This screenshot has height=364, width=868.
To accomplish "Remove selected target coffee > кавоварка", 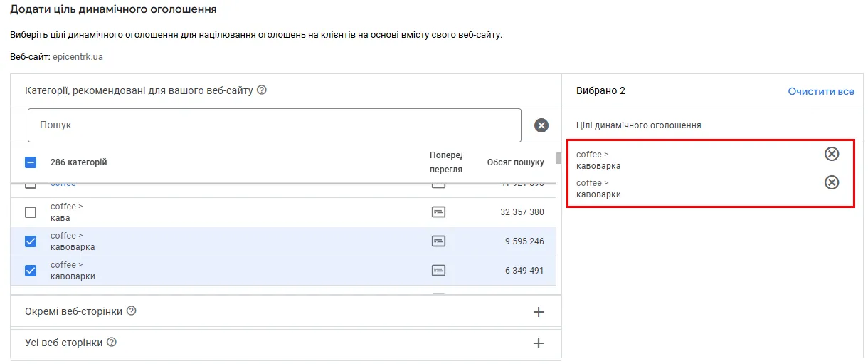I will click(x=831, y=154).
